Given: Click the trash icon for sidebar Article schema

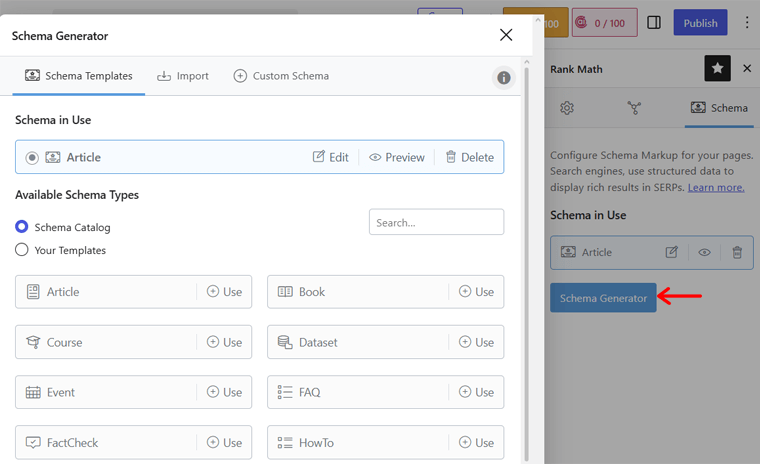Looking at the screenshot, I should pyautogui.click(x=737, y=252).
